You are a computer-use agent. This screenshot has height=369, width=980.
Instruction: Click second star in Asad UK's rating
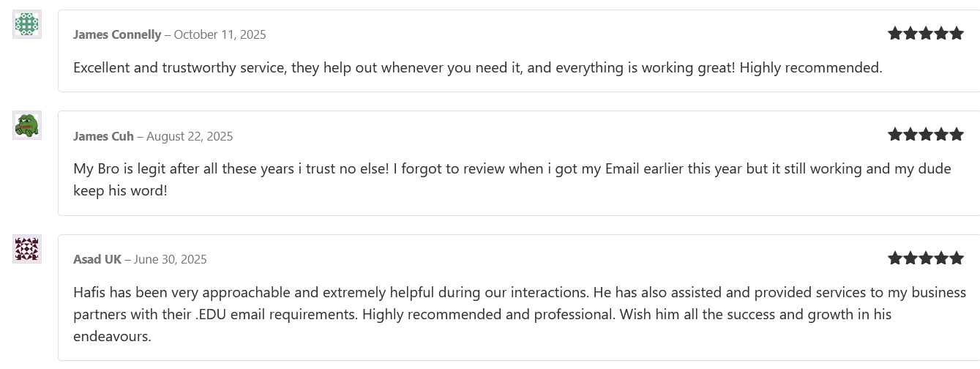point(910,258)
